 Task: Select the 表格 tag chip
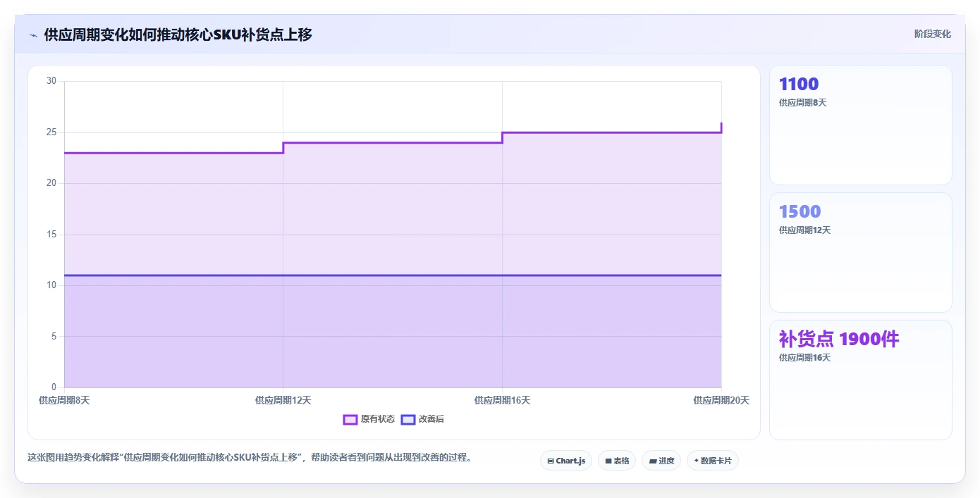tap(617, 461)
